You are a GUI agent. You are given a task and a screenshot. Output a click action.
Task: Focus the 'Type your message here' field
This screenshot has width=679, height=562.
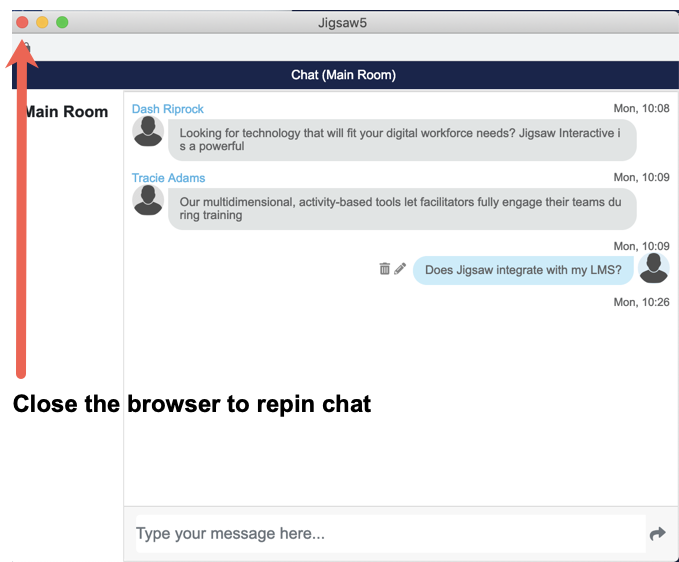[390, 534]
